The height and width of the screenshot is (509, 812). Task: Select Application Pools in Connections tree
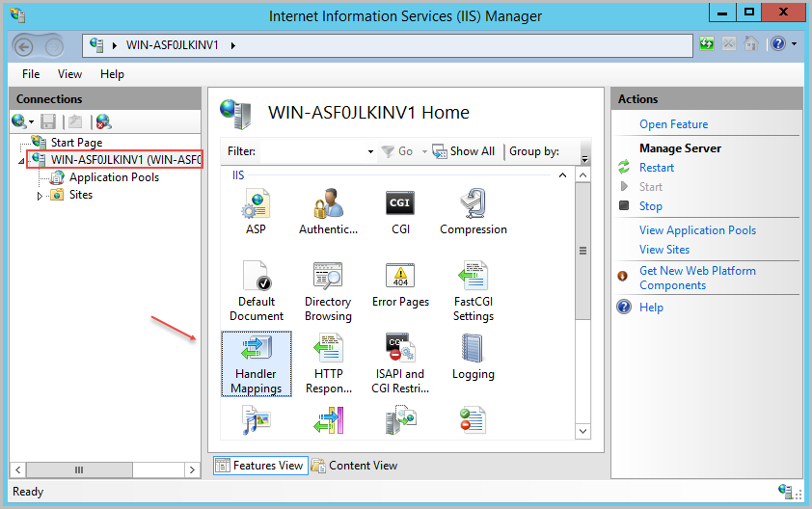(114, 177)
